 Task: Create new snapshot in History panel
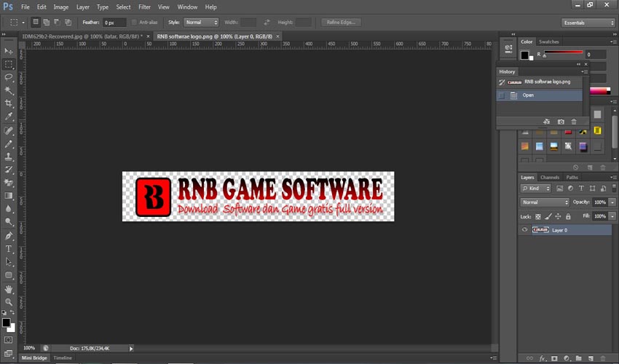561,122
